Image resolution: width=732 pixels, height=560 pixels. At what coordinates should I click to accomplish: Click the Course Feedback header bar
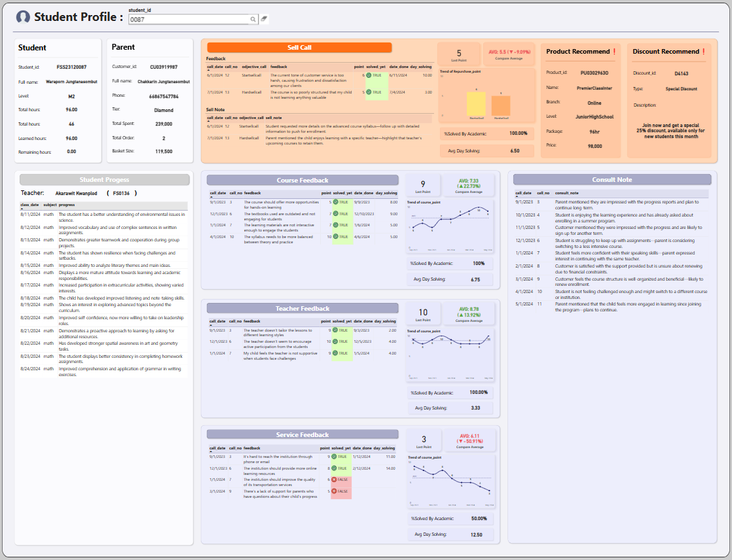302,180
